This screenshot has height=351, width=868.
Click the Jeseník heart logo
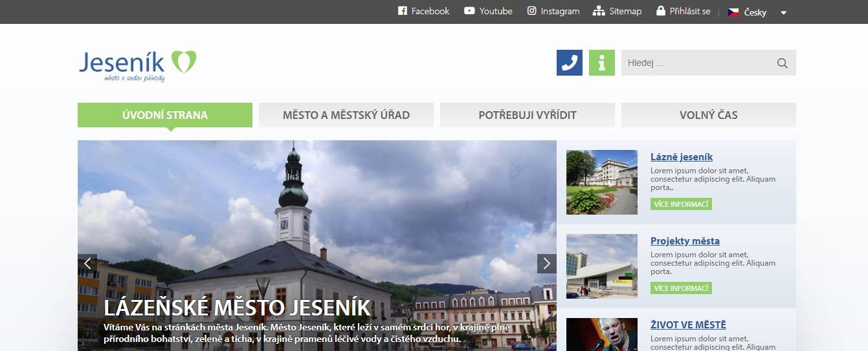pos(137,66)
